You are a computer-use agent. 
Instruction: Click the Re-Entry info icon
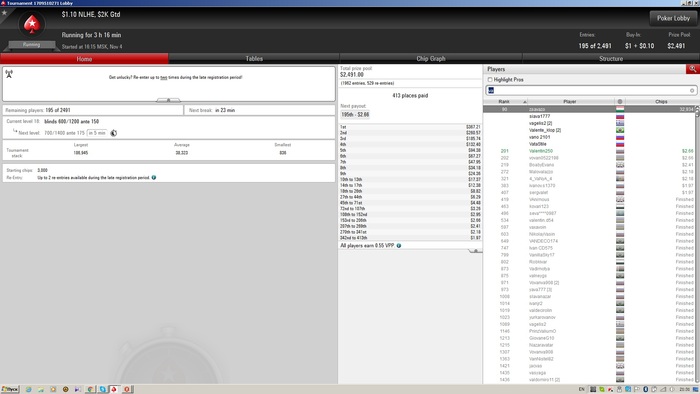tap(154, 178)
